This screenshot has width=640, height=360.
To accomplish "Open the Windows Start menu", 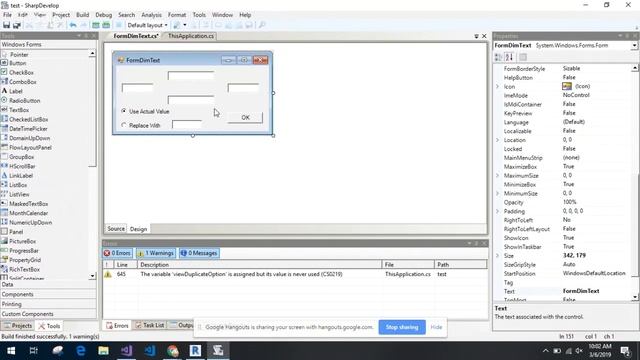I will click(11, 351).
